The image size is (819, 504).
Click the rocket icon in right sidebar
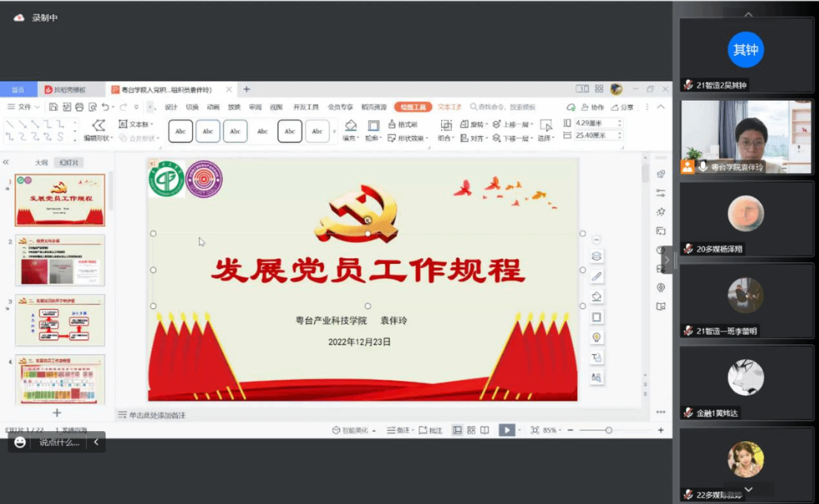coord(661,174)
